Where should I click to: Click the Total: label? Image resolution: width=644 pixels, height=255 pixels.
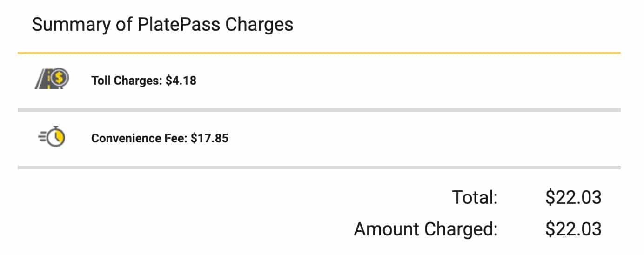pos(475,198)
